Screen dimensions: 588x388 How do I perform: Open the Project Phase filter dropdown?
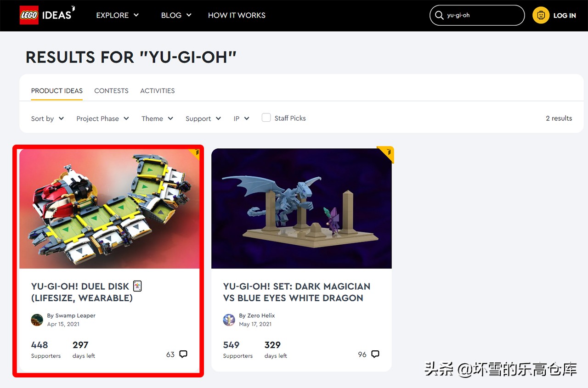(103, 118)
